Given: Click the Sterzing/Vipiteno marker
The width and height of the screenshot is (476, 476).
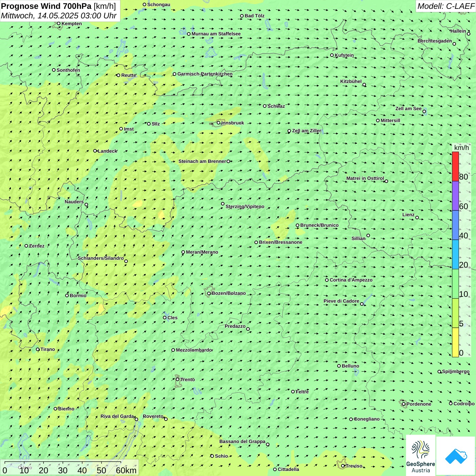Looking at the screenshot, I should (223, 204).
